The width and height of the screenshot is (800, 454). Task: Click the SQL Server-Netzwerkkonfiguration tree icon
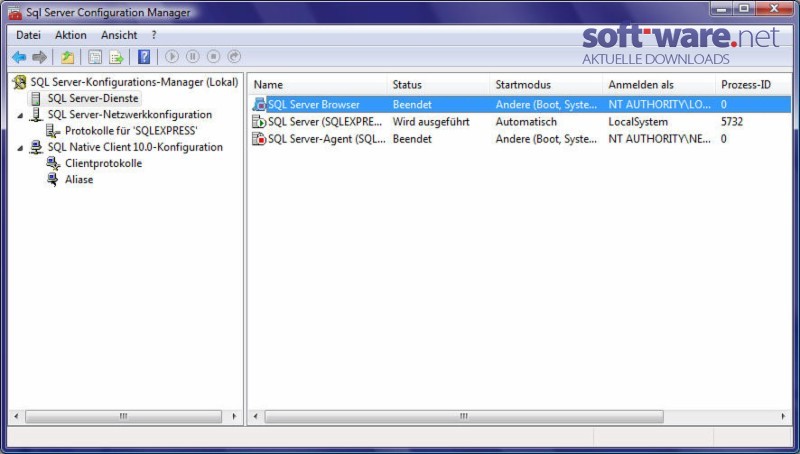coord(36,115)
